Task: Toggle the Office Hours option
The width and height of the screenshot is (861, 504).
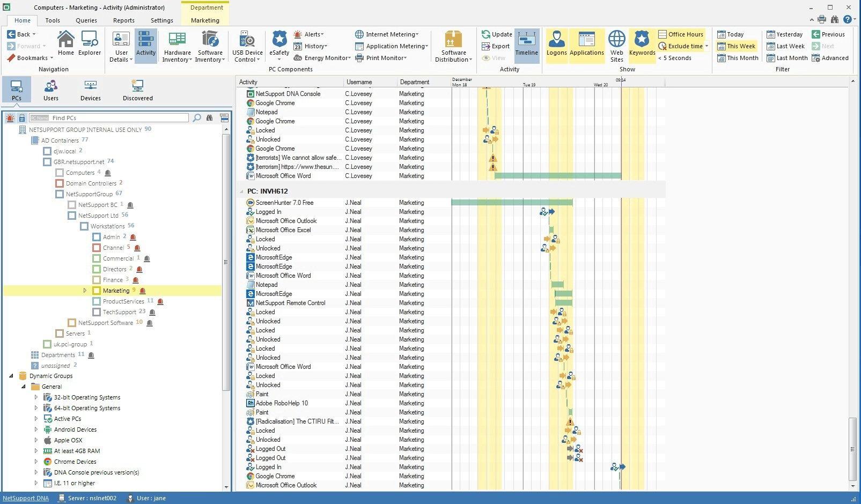Action: pos(681,34)
